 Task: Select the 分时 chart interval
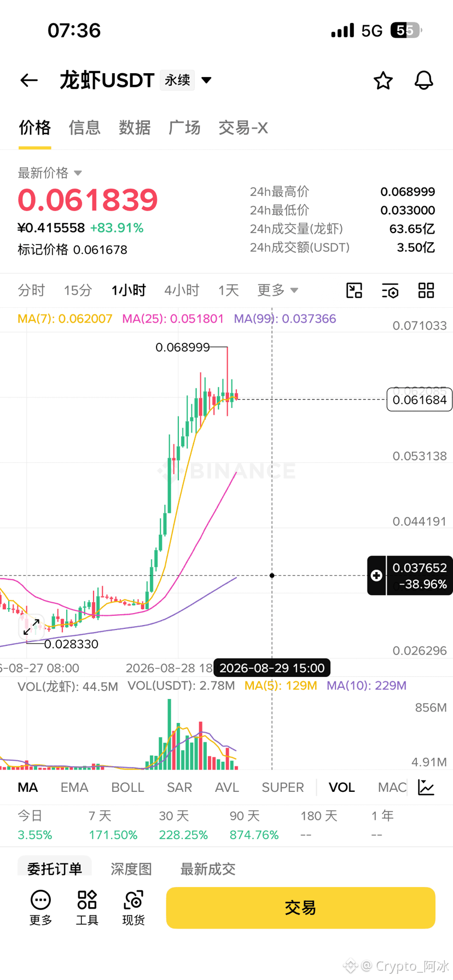31,290
